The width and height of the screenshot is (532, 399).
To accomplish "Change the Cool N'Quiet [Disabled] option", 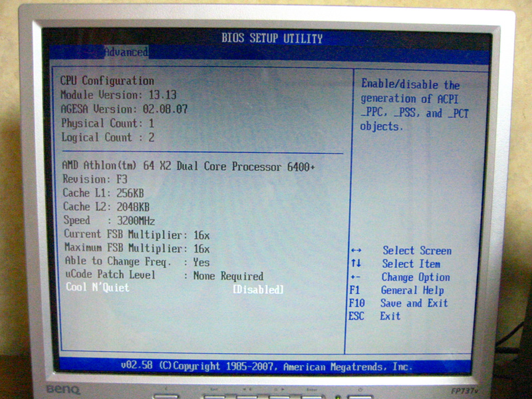I will 258,289.
